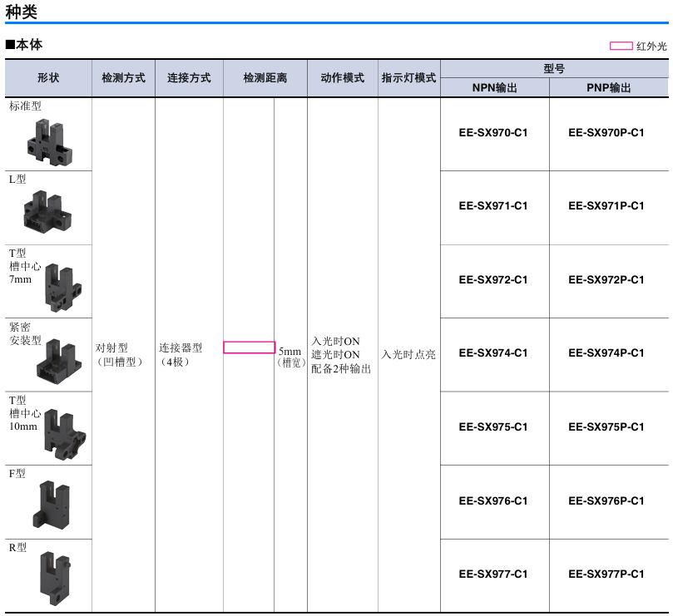Click model EE-SX972-C1 in NPN column

493,279
